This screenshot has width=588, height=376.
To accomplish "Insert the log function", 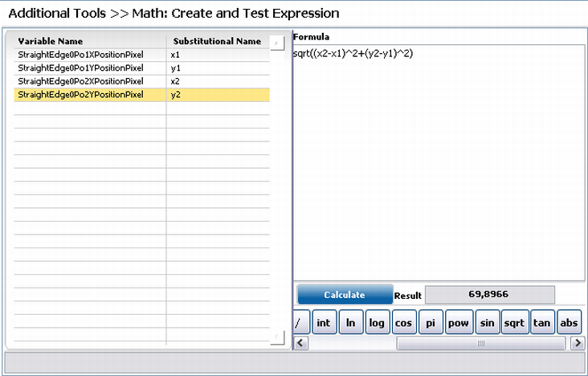I will tap(377, 322).
